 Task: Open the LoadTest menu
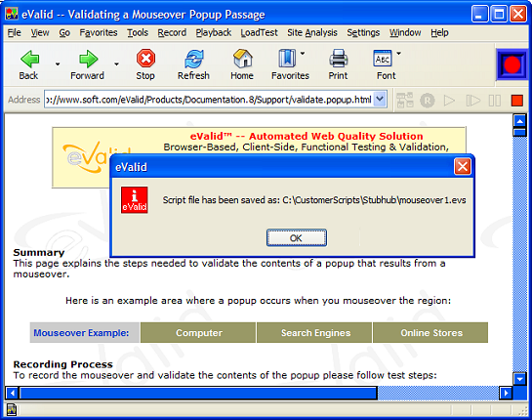260,32
